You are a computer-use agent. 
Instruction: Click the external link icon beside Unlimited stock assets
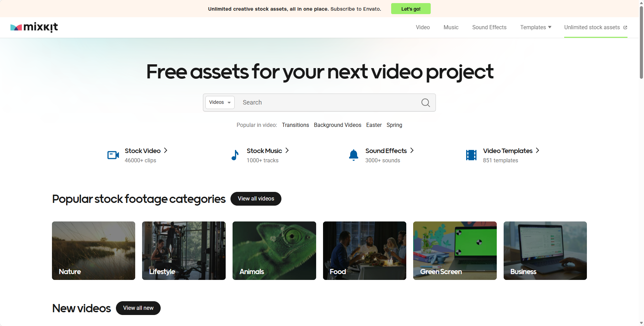(x=625, y=28)
